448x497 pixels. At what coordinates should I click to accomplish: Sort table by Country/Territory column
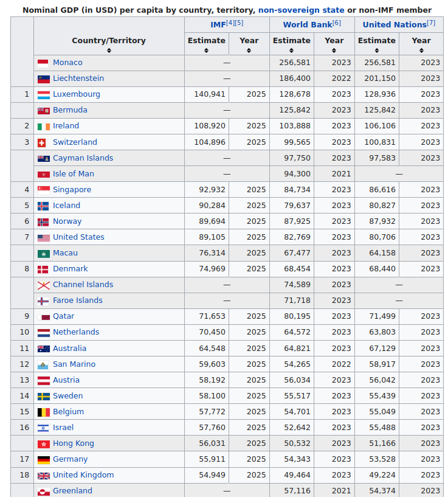pos(109,50)
